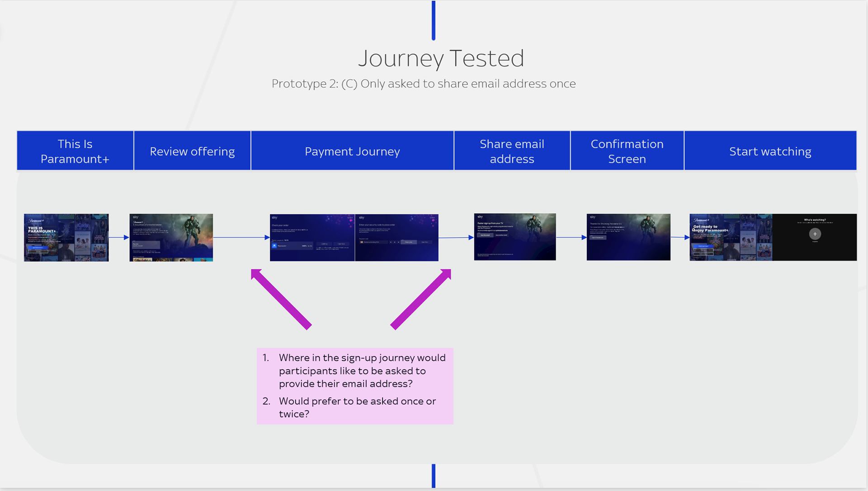Open the 'This Is Paramount+' landing screenshot
868x491 pixels.
[66, 238]
